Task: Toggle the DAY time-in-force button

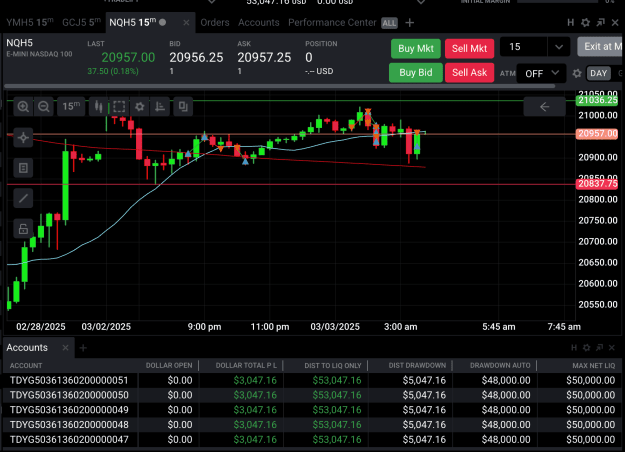Action: (x=598, y=73)
